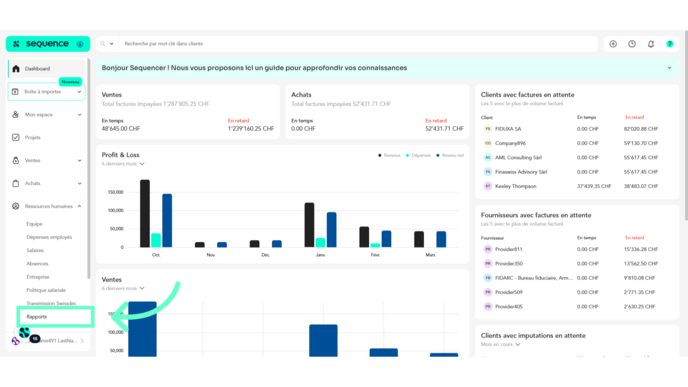Click the green help question icon
The image size is (688, 387).
[x=670, y=44]
